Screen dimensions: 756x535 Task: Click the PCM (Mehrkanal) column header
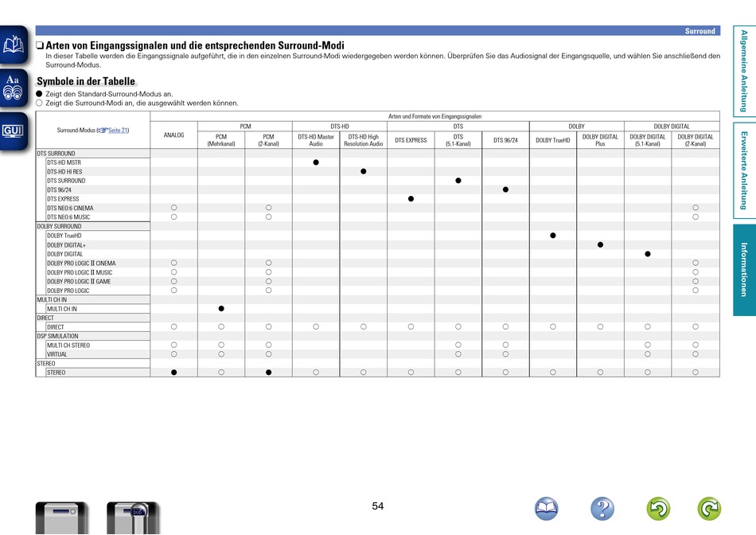coord(221,140)
